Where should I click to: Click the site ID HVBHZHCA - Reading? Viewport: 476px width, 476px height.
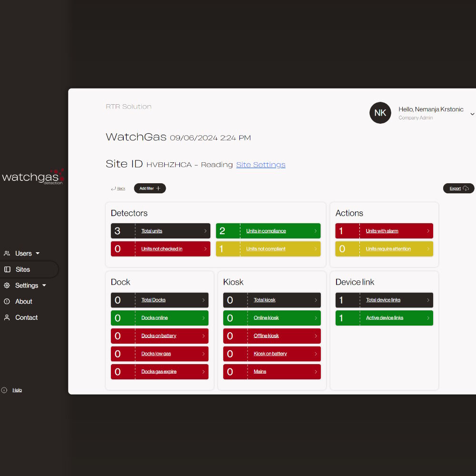click(x=189, y=165)
